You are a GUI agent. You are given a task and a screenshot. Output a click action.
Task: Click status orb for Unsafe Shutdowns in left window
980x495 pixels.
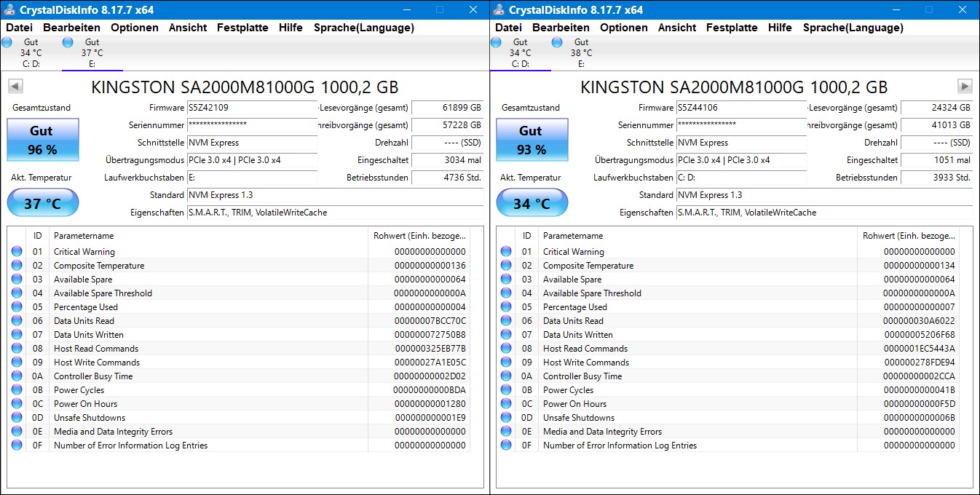(17, 418)
